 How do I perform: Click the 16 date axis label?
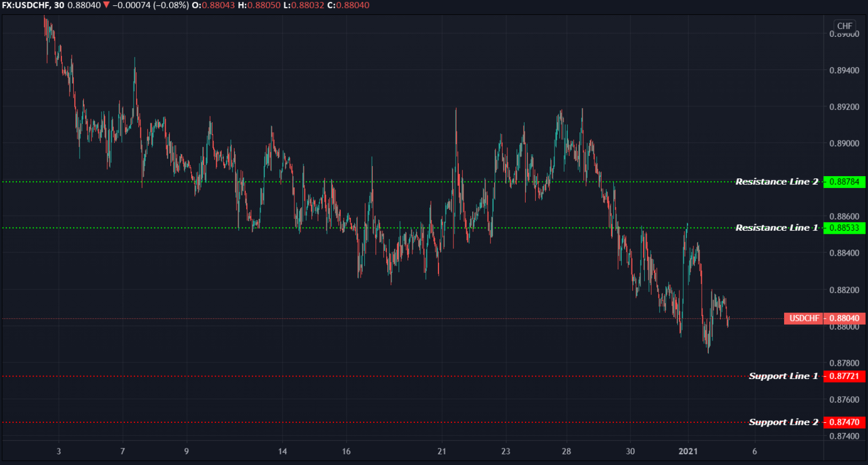pyautogui.click(x=346, y=452)
